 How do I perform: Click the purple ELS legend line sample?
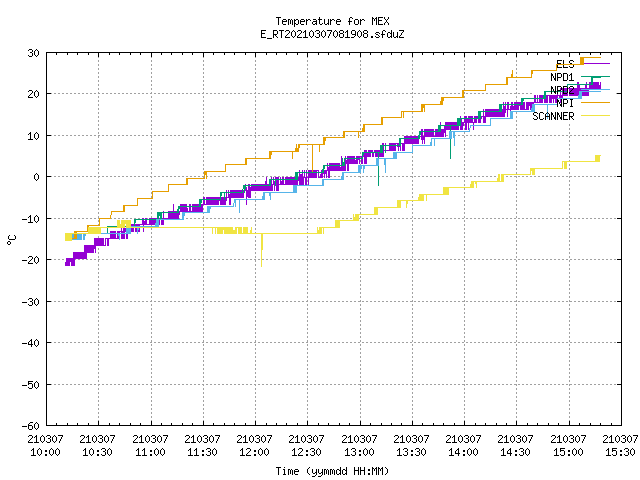coord(595,64)
